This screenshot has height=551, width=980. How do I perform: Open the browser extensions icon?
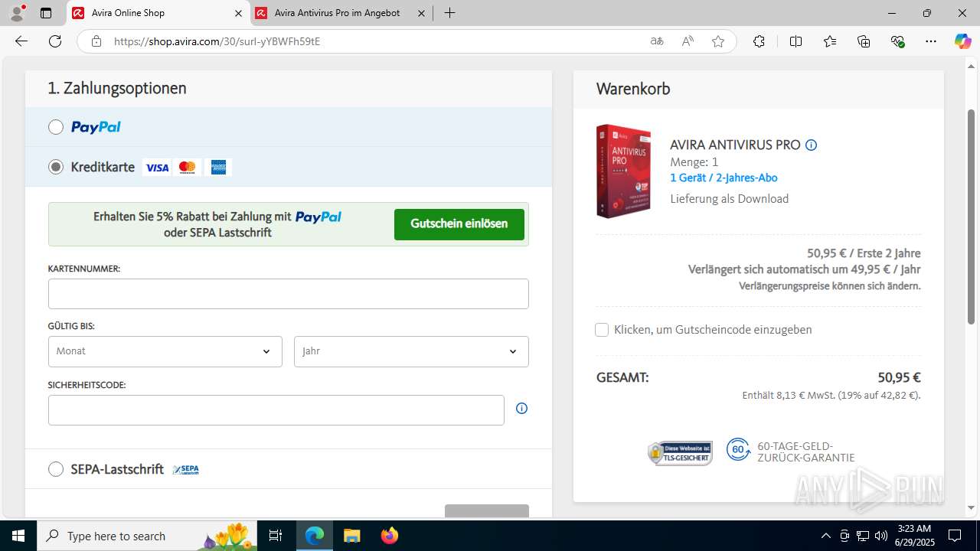759,41
